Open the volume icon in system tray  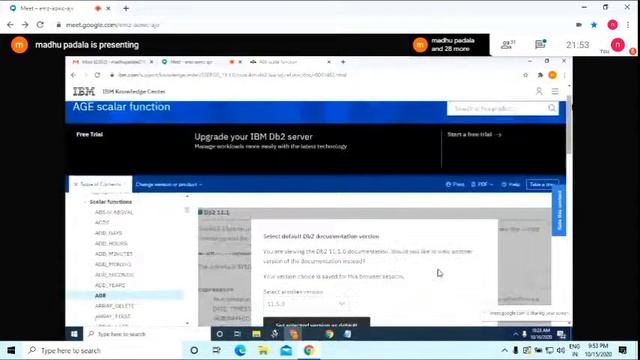561,351
